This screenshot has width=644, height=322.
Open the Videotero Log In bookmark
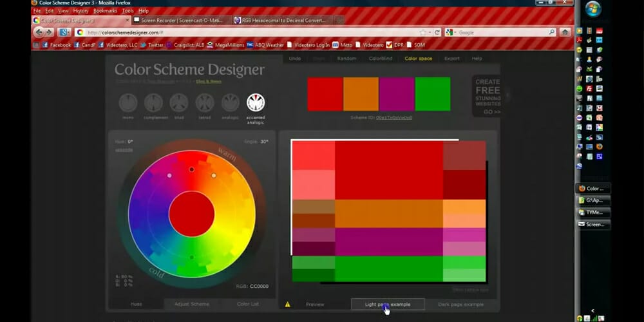(308, 45)
